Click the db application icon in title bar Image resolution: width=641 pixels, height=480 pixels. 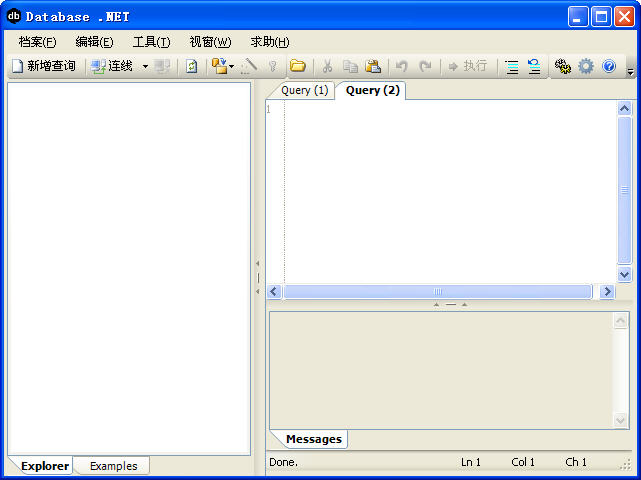13,16
